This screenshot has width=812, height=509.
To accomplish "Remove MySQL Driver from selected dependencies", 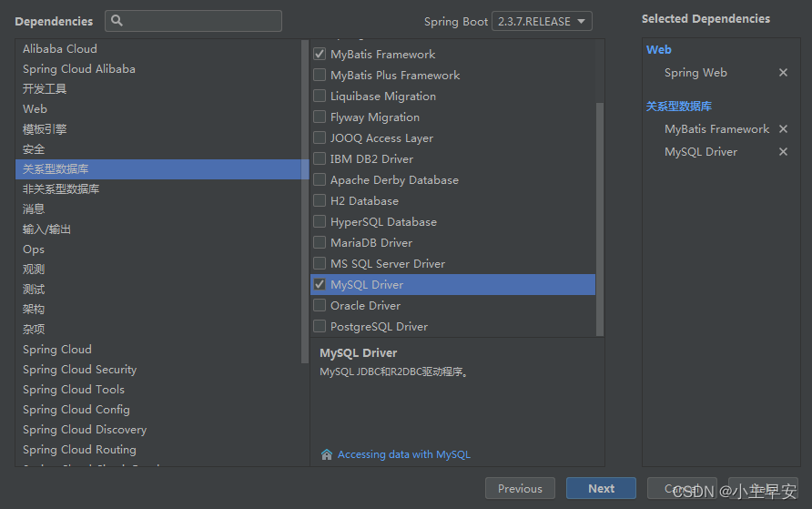I will [783, 152].
